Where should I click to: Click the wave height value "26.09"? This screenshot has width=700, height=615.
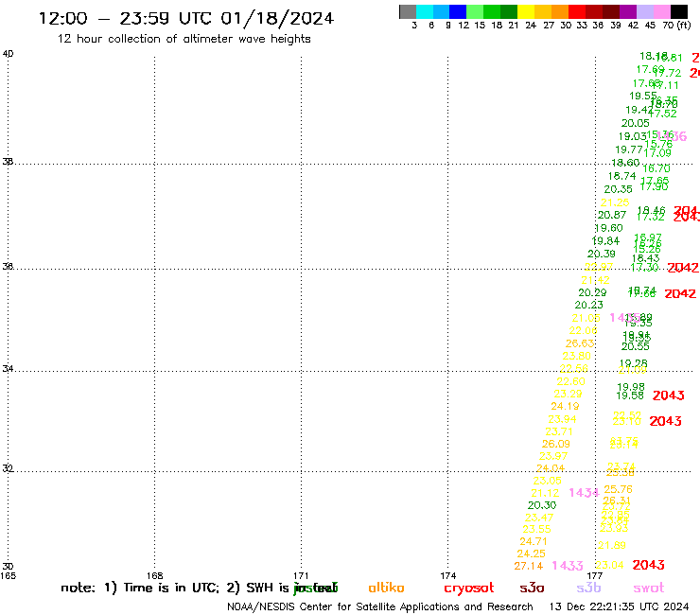click(556, 444)
